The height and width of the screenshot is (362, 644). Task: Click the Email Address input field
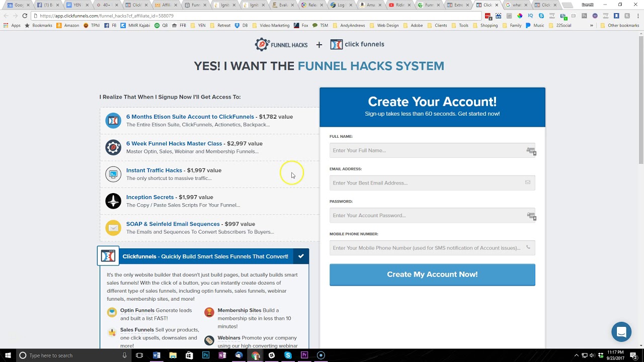point(432,183)
